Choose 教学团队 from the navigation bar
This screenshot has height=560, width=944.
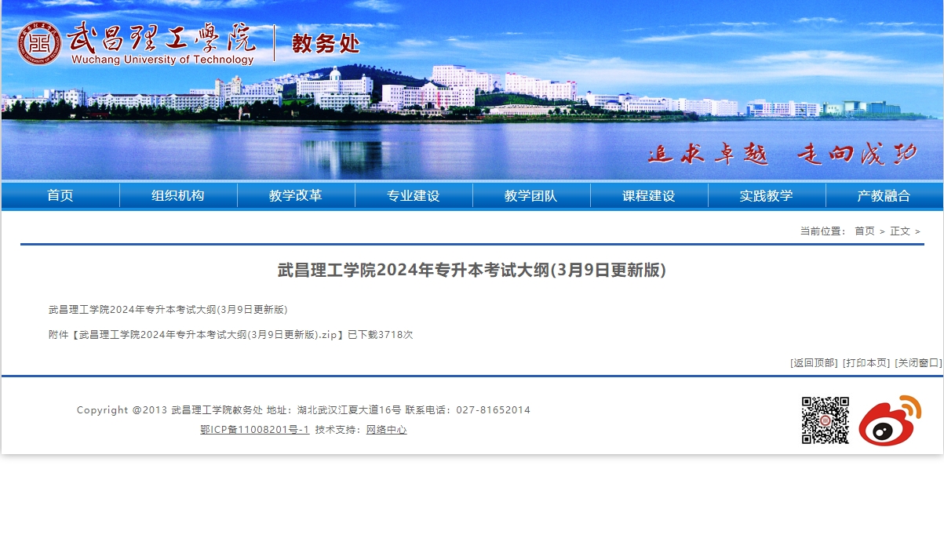pos(531,195)
